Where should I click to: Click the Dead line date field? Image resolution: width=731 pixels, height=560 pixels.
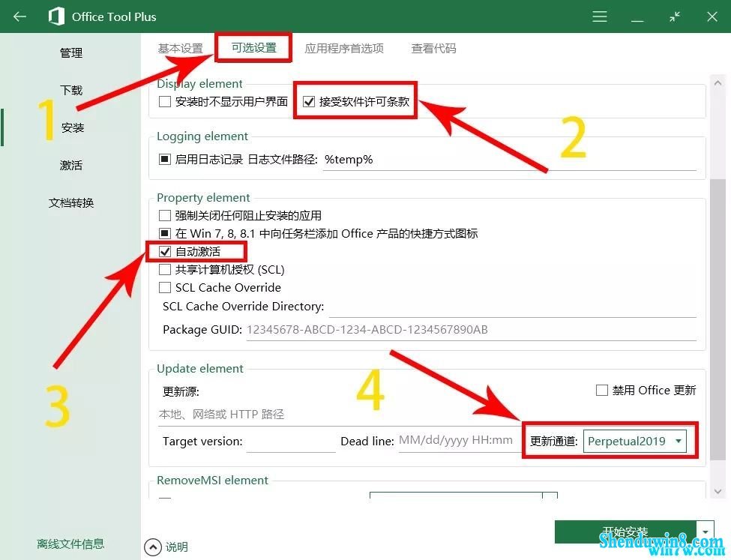459,441
